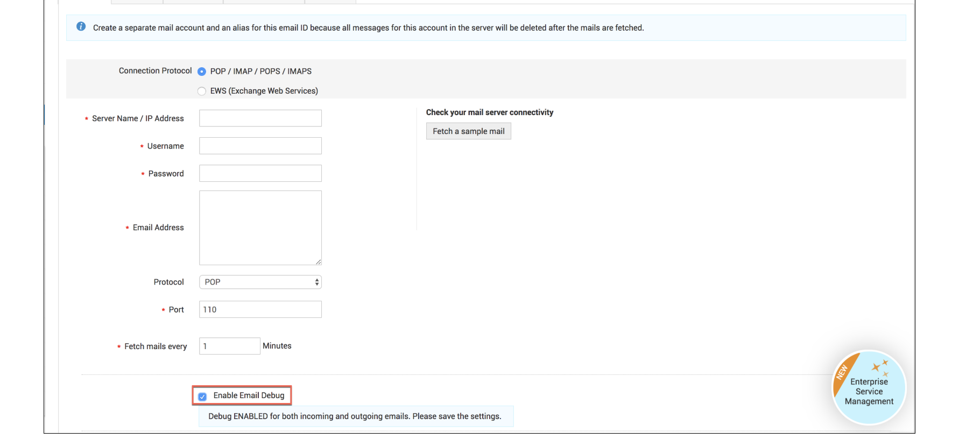Image resolution: width=980 pixels, height=446 pixels.
Task: Click the Minutes label beside the fetch interval
Action: click(277, 346)
